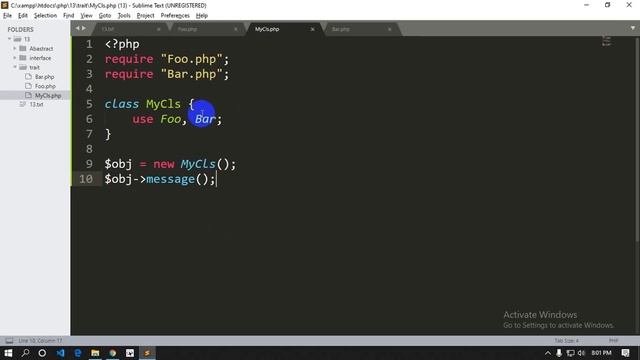Viewport: 640px width, 360px height.
Task: Open the Find menu
Action: pos(69,16)
